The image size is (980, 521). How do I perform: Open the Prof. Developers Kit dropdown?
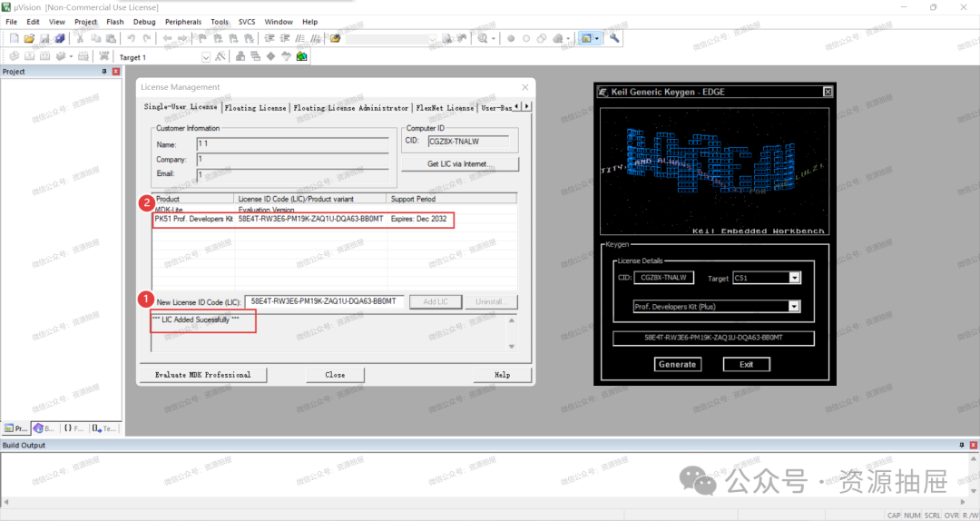click(794, 307)
